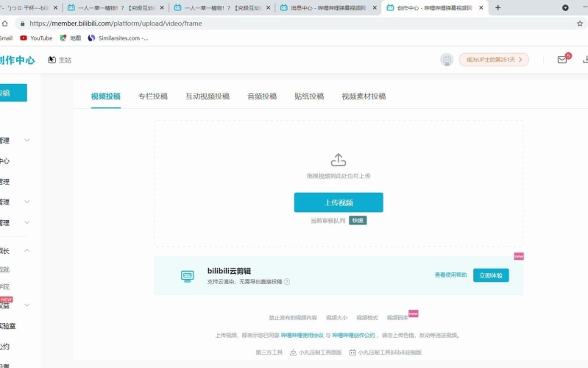Click the question mark help icon beside 支持云渲染
This screenshot has width=588, height=368.
tap(287, 282)
